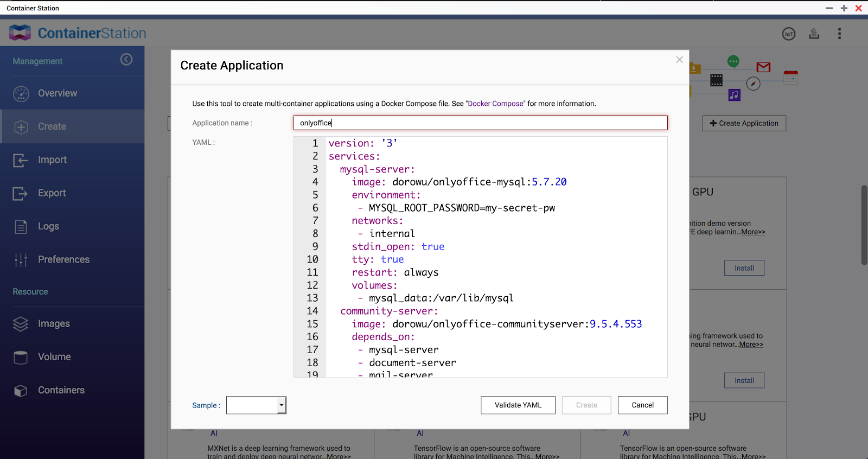Open the Images resource page
Screen dimensions: 868x459
coord(72,324)
